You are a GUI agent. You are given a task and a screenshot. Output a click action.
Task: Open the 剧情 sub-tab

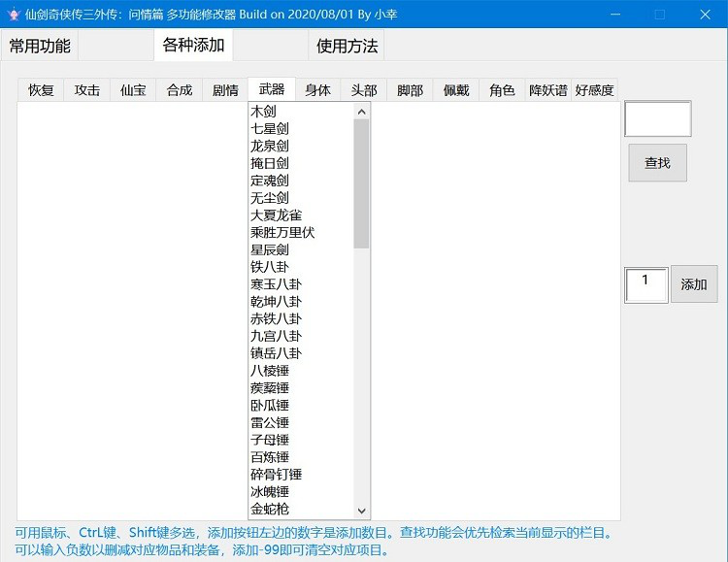[225, 90]
